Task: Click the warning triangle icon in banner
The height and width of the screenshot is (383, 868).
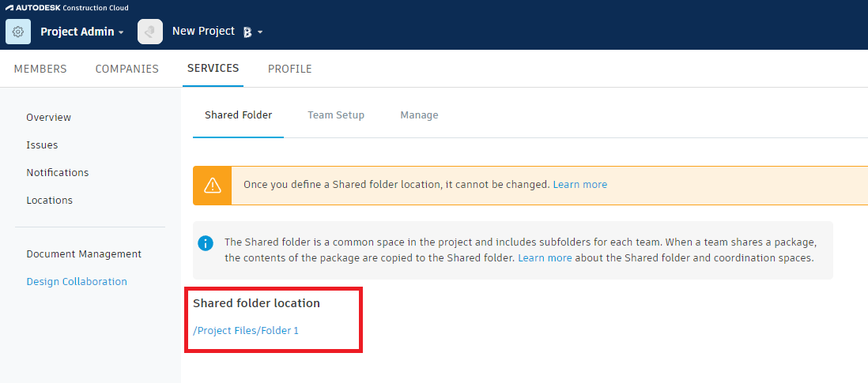Action: pyautogui.click(x=213, y=185)
